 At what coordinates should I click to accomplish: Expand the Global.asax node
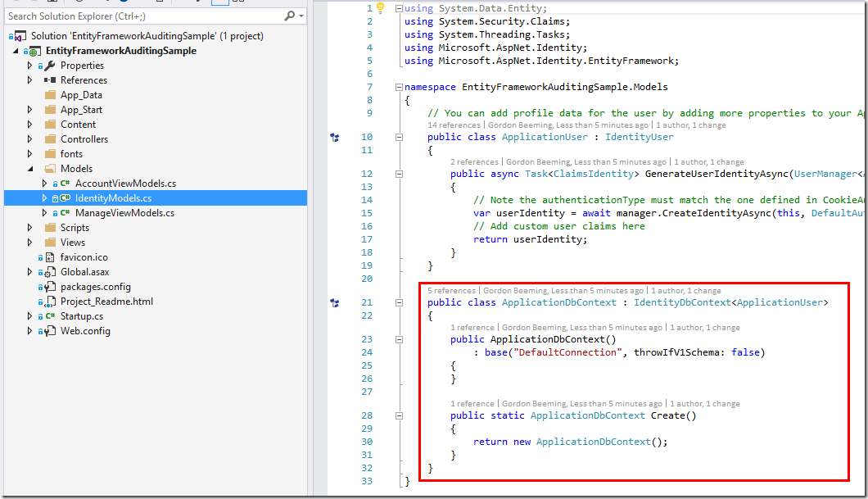30,272
